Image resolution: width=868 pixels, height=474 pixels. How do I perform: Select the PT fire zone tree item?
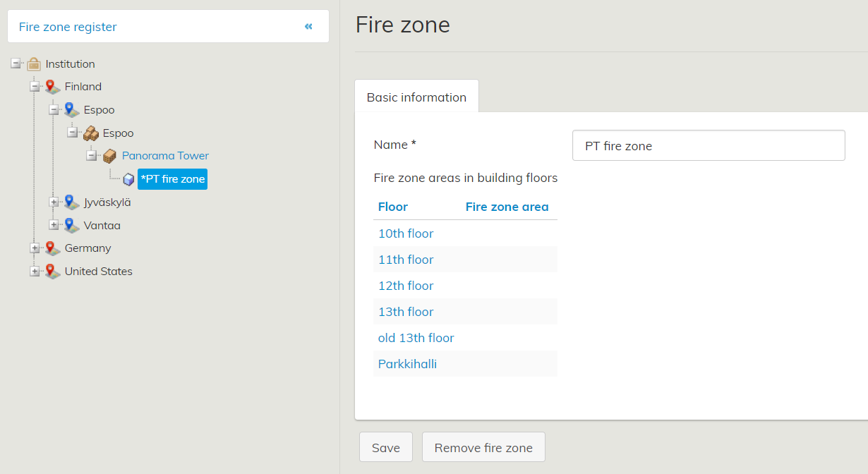173,179
